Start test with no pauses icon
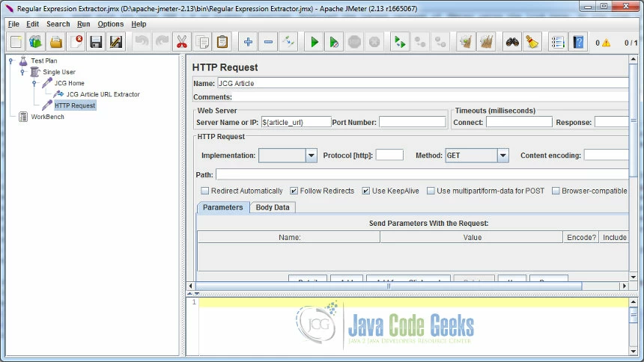The height and width of the screenshot is (362, 644). [x=334, y=42]
